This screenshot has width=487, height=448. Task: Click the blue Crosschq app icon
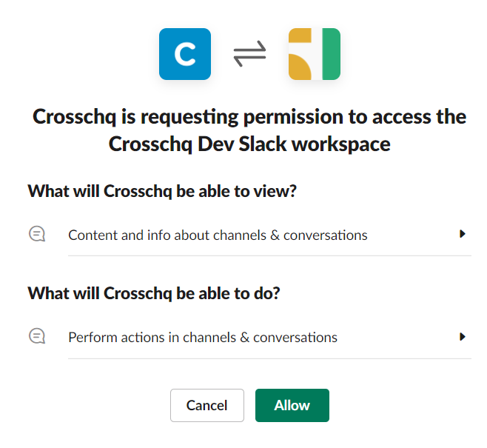point(185,54)
